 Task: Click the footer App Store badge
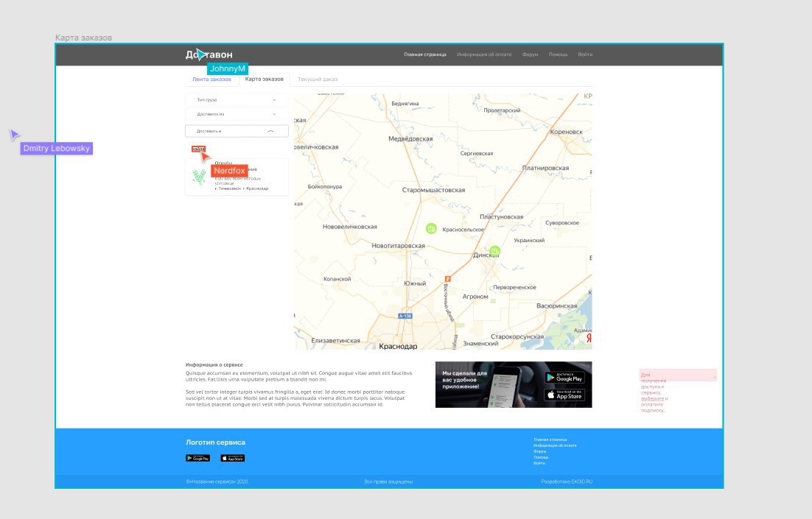tap(233, 458)
